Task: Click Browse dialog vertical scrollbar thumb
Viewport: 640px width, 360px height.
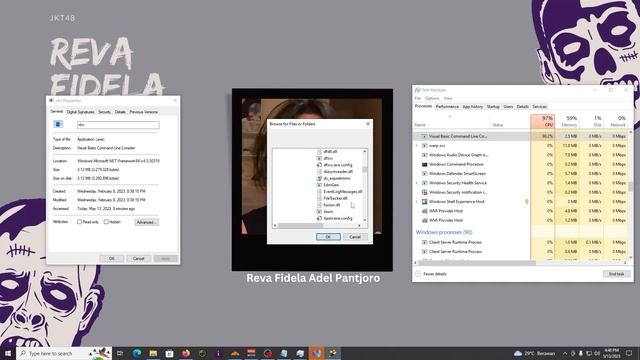Action: pos(364,169)
